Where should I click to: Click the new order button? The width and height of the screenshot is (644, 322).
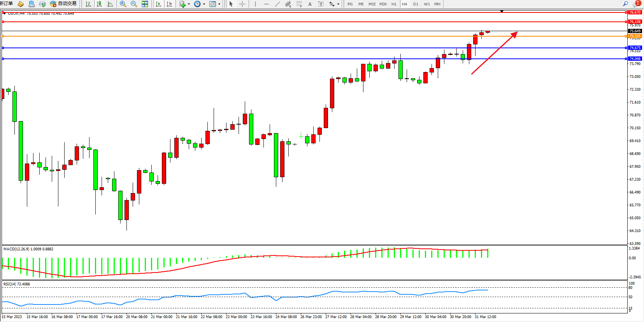7,4
